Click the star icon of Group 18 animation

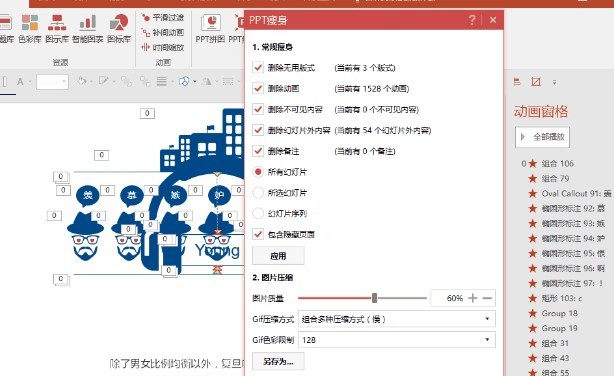click(533, 313)
